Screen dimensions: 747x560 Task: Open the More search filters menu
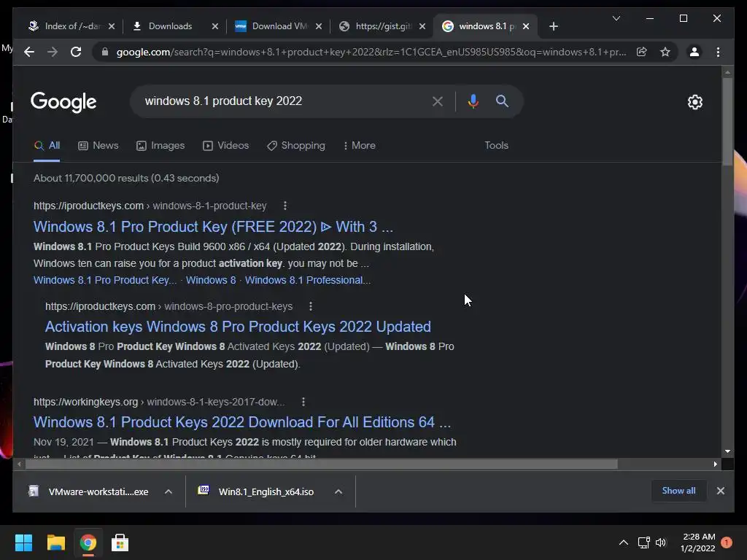tap(359, 146)
